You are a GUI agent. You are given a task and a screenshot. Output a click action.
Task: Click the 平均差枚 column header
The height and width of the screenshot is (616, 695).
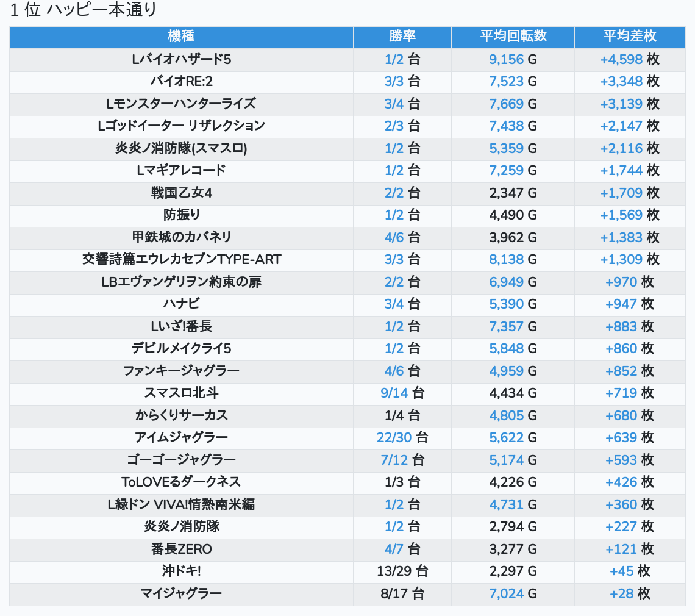[x=629, y=37]
